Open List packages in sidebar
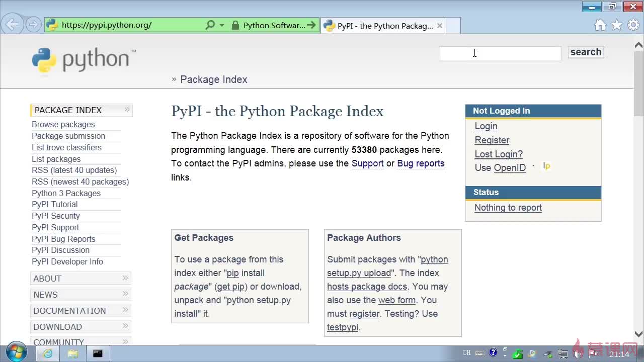The width and height of the screenshot is (644, 362). pyautogui.click(x=56, y=159)
